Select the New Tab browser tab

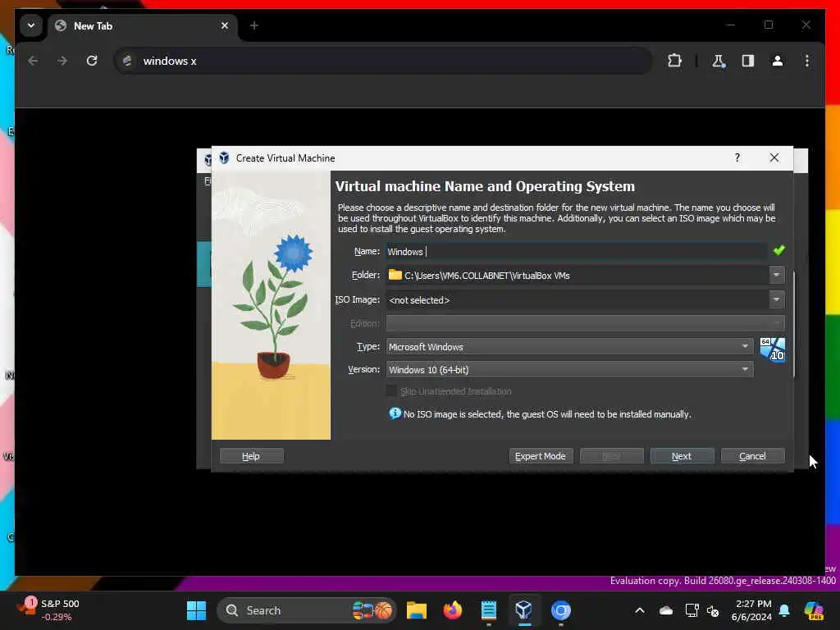(x=144, y=25)
